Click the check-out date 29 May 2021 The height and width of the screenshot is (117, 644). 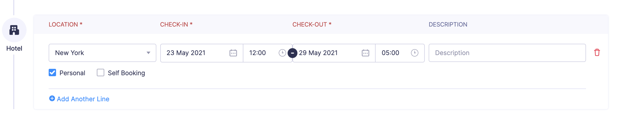[x=318, y=53]
